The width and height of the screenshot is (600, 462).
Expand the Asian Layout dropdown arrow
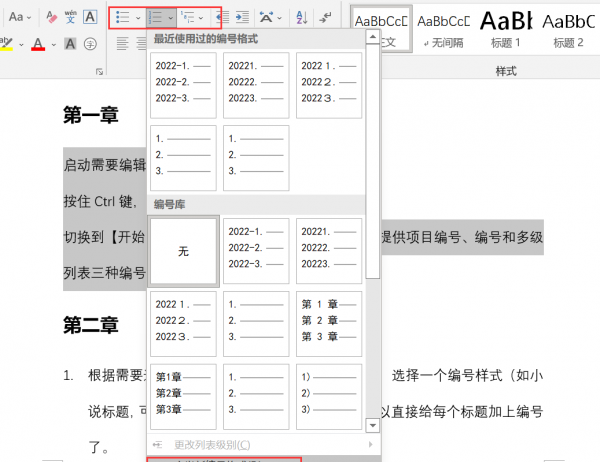pyautogui.click(x=280, y=18)
